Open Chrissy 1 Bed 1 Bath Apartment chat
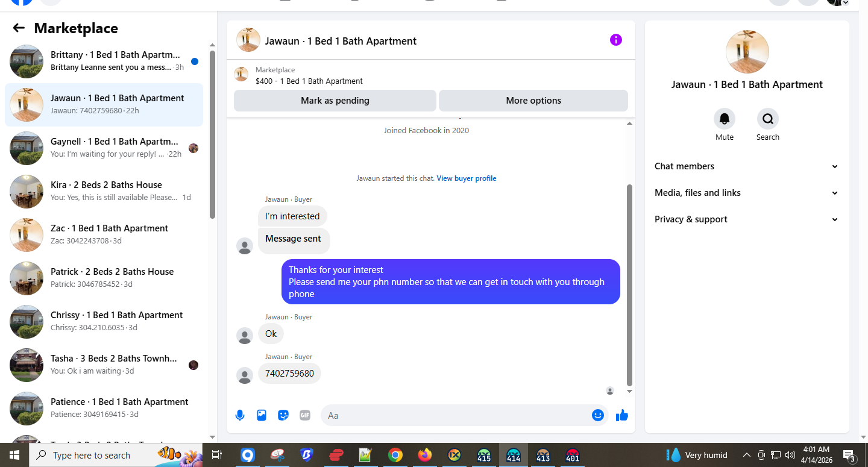The height and width of the screenshot is (467, 868). pyautogui.click(x=104, y=322)
